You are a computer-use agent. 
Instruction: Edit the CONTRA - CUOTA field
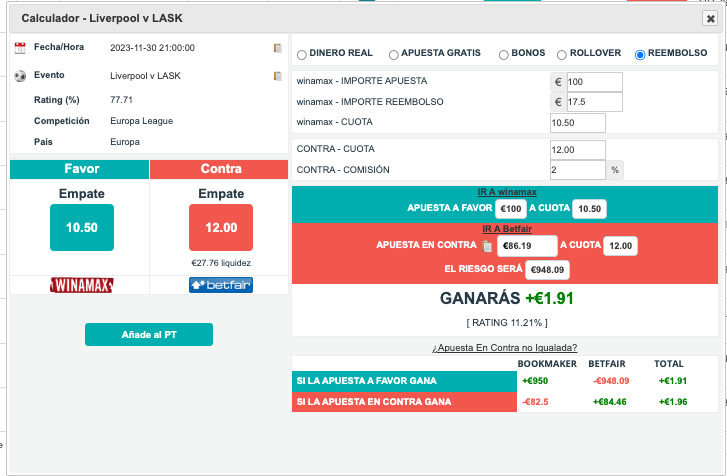(x=578, y=150)
